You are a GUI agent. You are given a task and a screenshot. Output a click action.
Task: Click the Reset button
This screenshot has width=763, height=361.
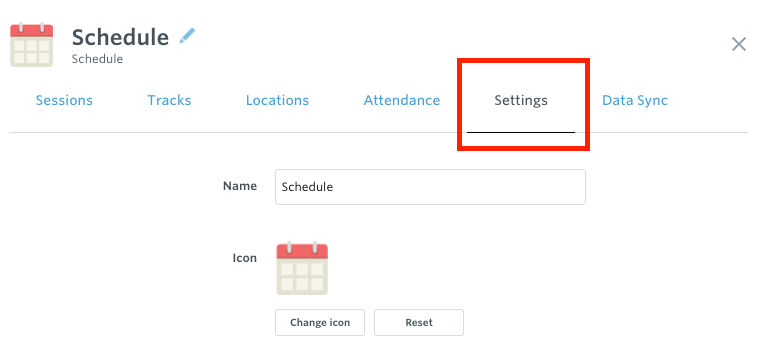coord(419,323)
